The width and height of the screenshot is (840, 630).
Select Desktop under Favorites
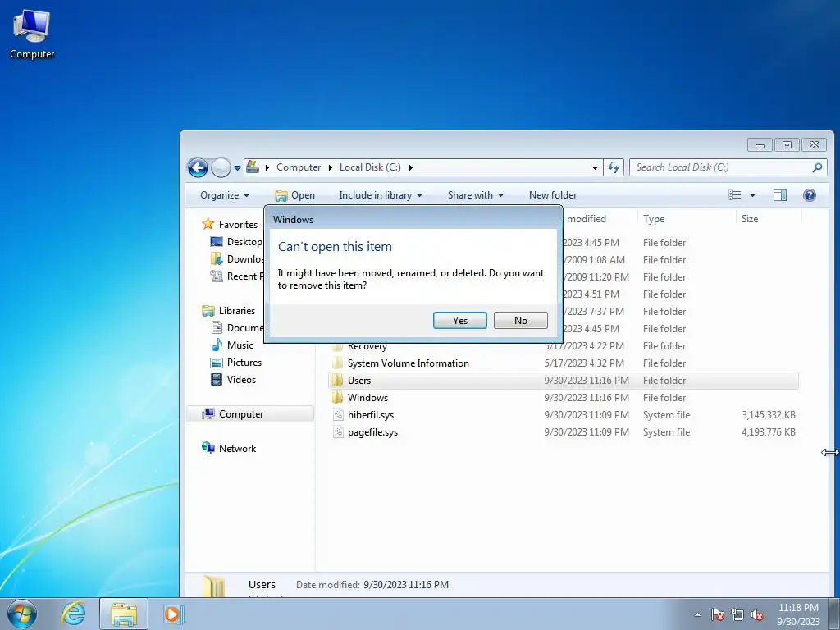[x=238, y=242]
